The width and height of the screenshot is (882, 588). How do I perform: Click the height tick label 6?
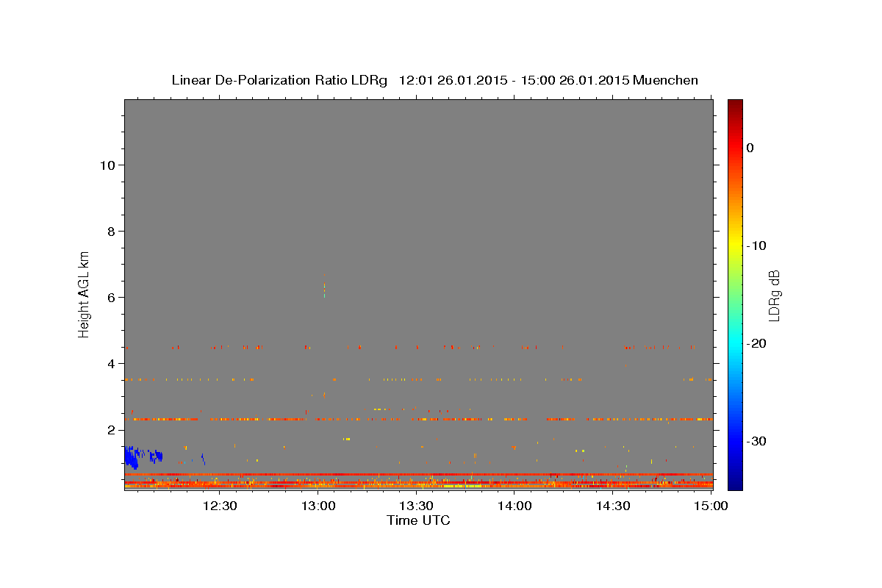point(110,297)
